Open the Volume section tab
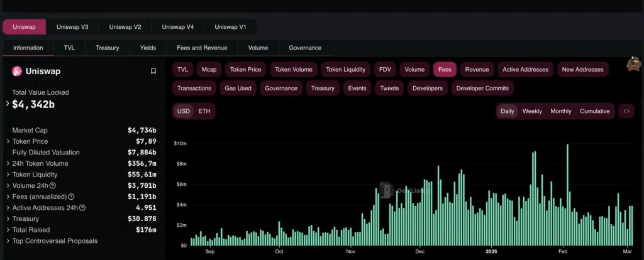644x260 pixels. pyautogui.click(x=258, y=48)
